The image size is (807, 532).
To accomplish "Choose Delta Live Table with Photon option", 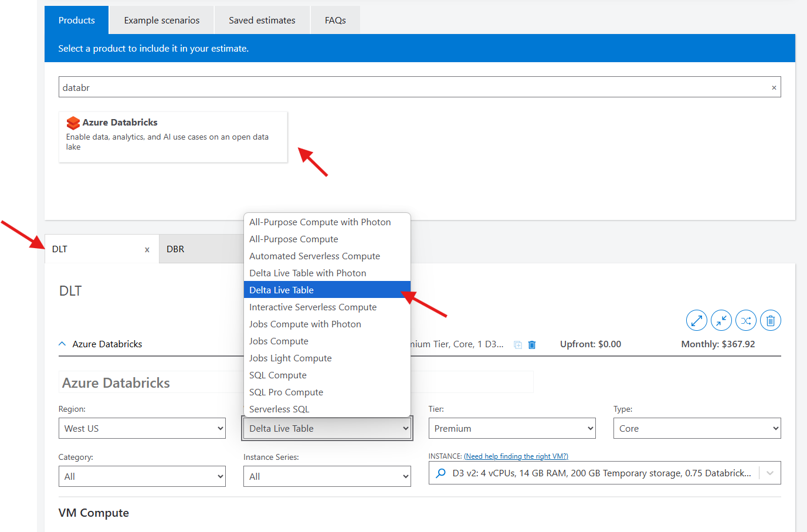I will (327, 273).
